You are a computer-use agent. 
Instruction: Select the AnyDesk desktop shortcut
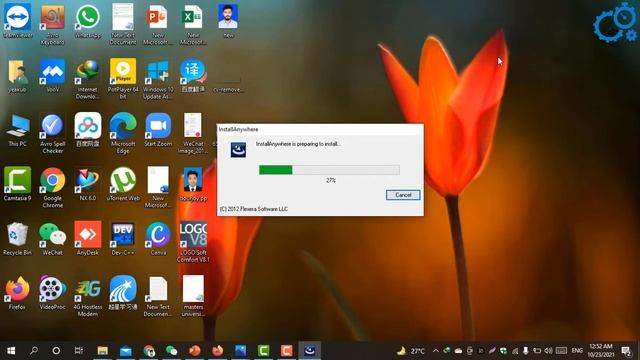coord(88,239)
